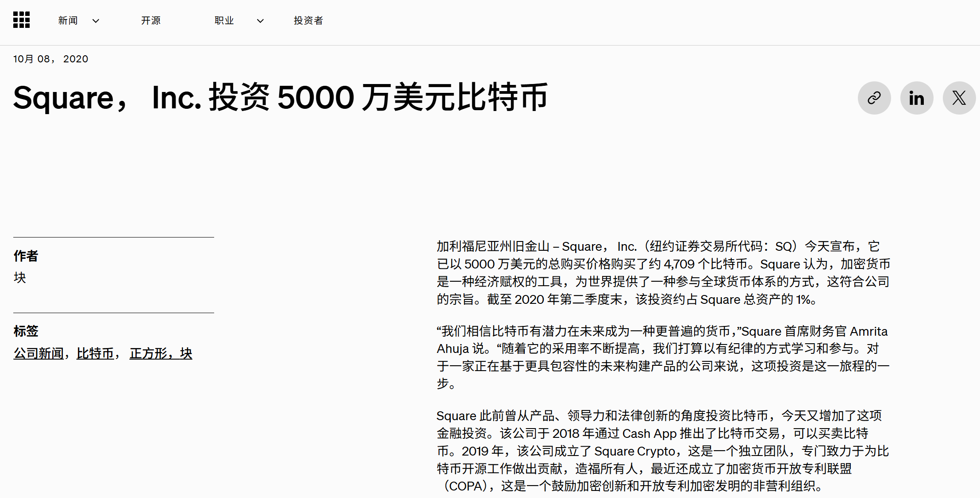Click the 作者 section heading
This screenshot has height=498, width=980.
click(26, 256)
